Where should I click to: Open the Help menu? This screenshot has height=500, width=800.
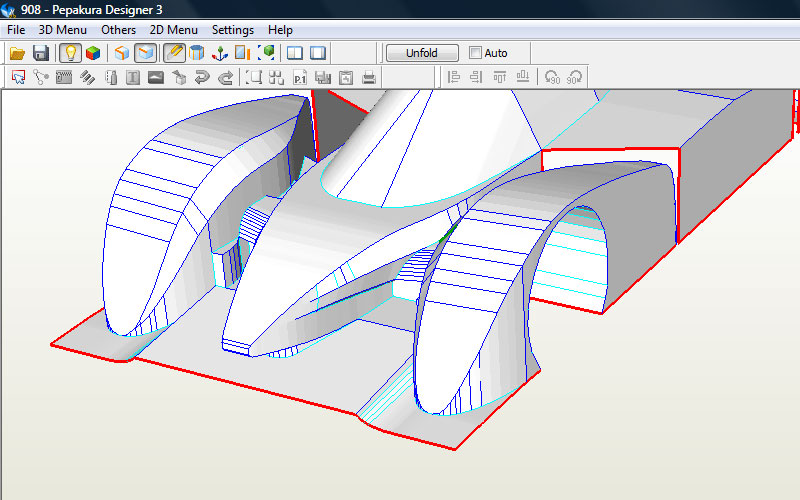281,30
